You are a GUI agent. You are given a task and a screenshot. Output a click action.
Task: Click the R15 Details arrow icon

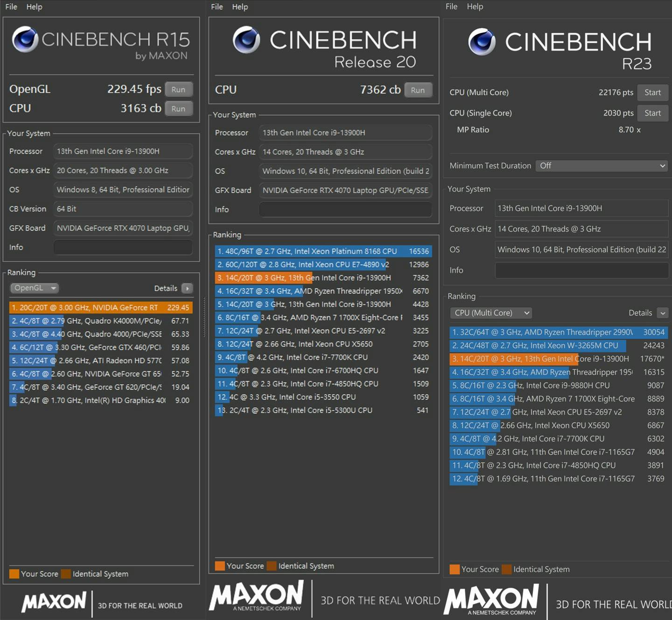[x=187, y=289]
